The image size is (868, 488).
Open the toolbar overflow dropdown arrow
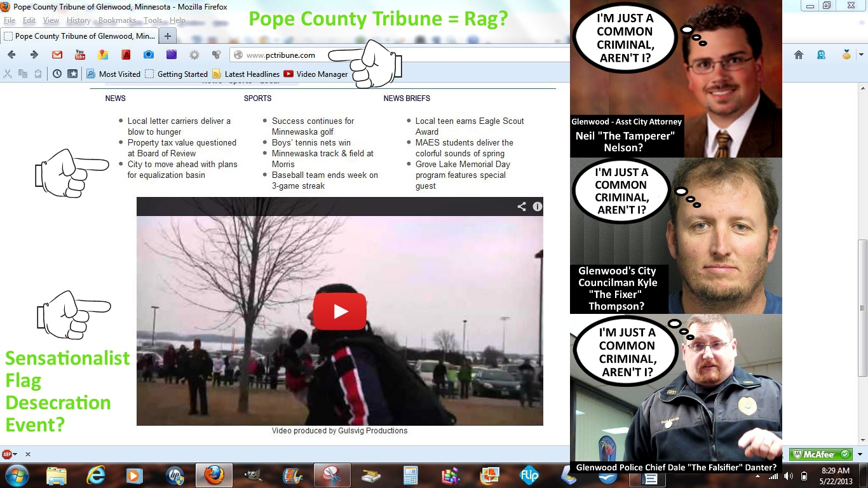click(861, 55)
